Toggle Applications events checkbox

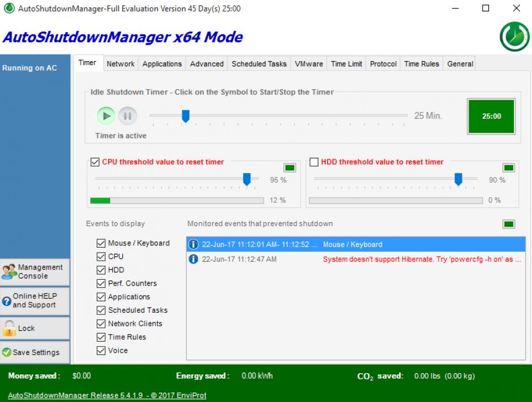click(x=101, y=297)
